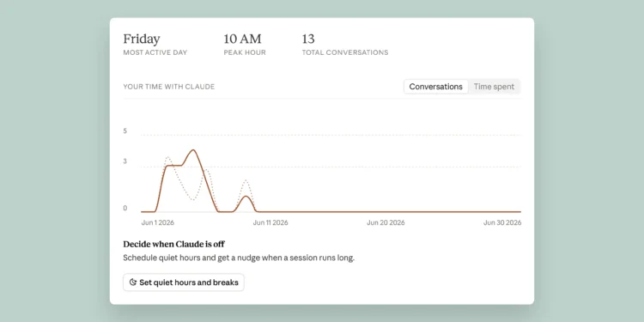Click the Jun 1 2026 axis label
The height and width of the screenshot is (322, 644).
tap(158, 222)
